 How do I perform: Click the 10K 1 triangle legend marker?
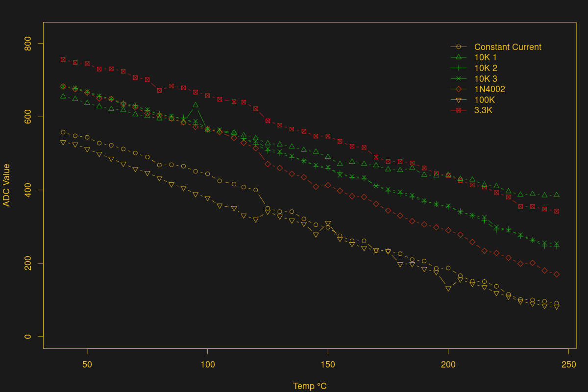(x=459, y=57)
